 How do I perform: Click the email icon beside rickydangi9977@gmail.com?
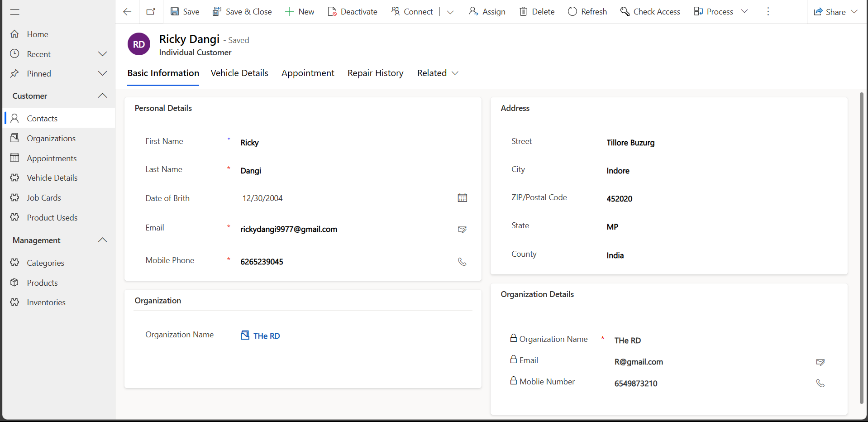(462, 230)
